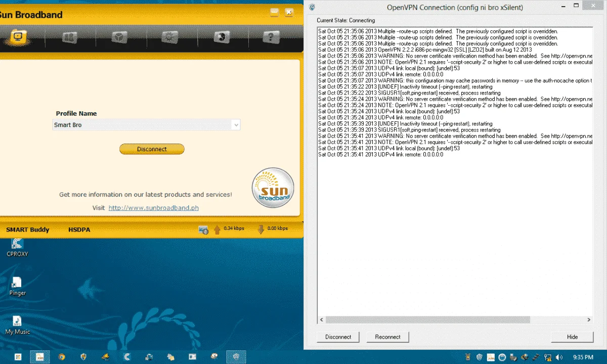Open the help question mark icon
This screenshot has height=364, width=607.
[272, 37]
